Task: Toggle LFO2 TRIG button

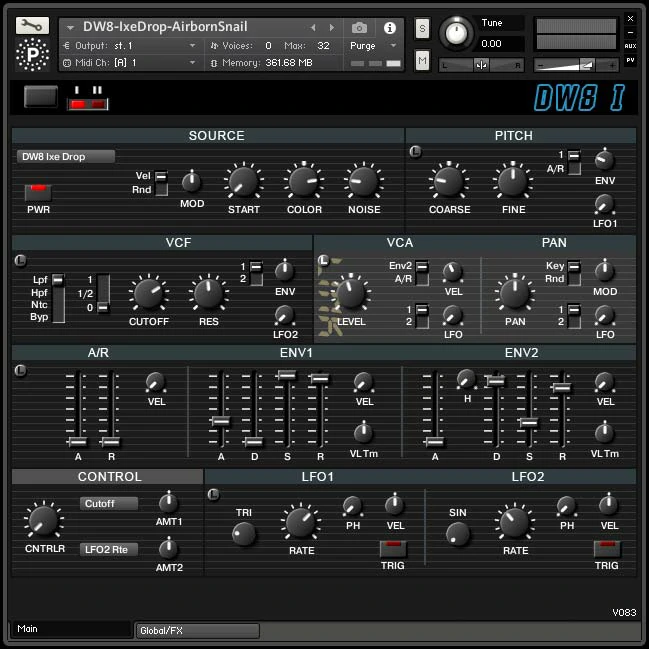Action: click(x=607, y=549)
